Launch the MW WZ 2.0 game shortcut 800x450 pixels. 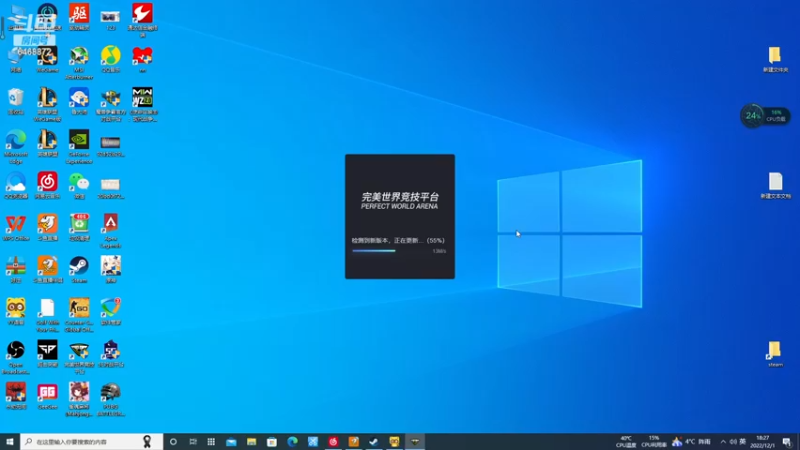pos(142,104)
